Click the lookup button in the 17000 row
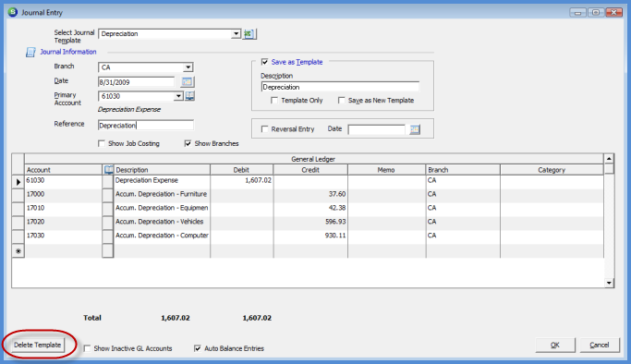Screen dimensions: 631x364 (108, 195)
